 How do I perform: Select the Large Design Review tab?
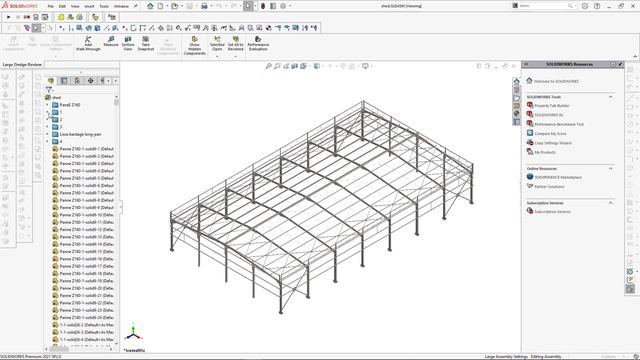pyautogui.click(x=22, y=64)
